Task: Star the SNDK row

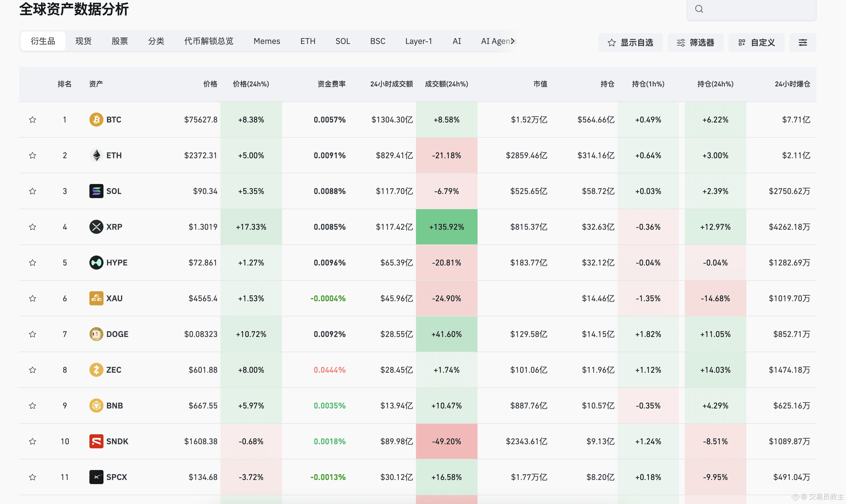Action: 33,441
